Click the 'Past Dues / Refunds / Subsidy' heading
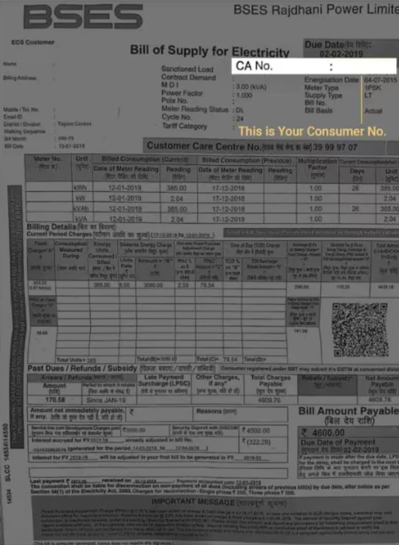The height and width of the screenshot is (545, 399). (x=82, y=368)
